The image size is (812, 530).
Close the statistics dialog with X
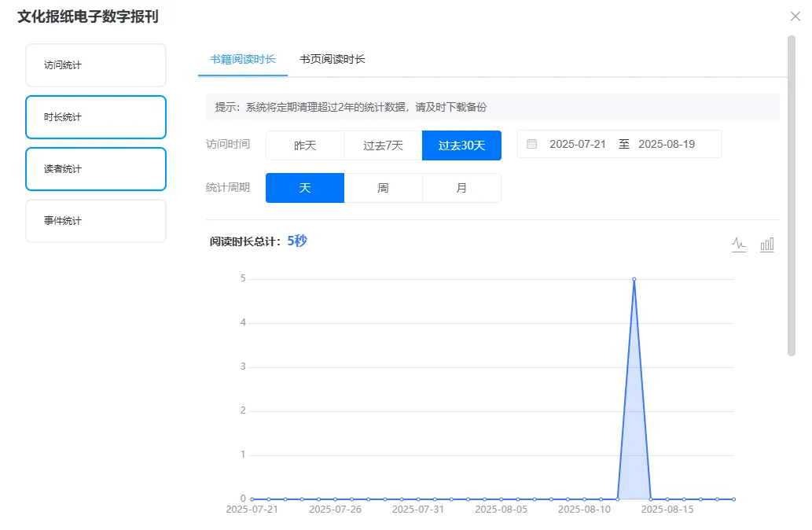coord(795,16)
